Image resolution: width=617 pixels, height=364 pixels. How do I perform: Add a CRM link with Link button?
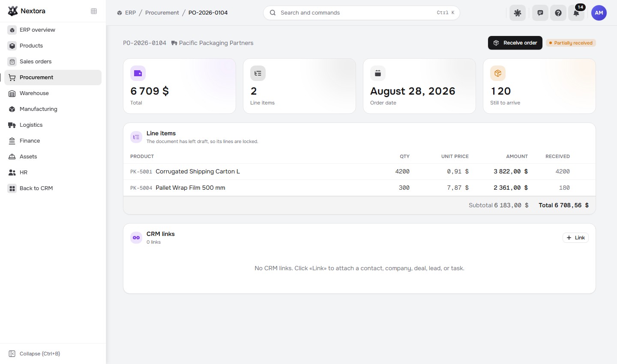click(x=575, y=238)
